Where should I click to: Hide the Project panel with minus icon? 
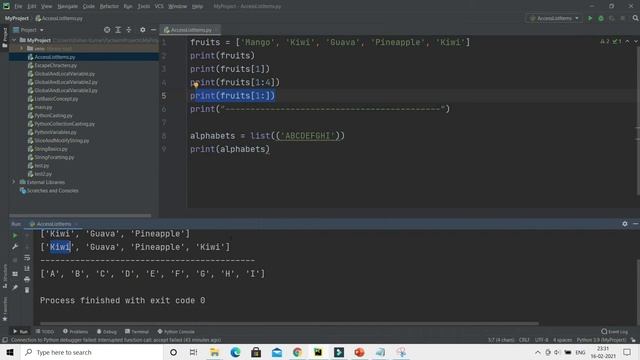point(153,30)
